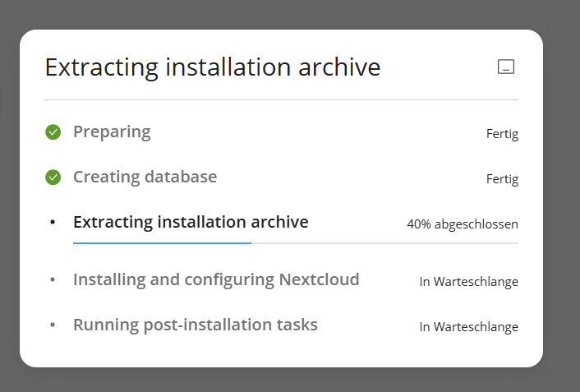580x392 pixels.
Task: Click the grey unfilled part of progress bar
Action: [x=384, y=243]
